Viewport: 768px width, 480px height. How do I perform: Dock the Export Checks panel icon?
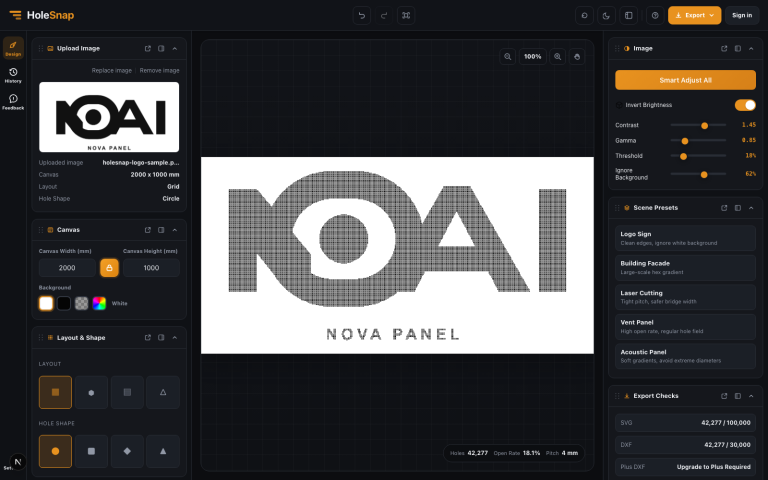click(738, 396)
